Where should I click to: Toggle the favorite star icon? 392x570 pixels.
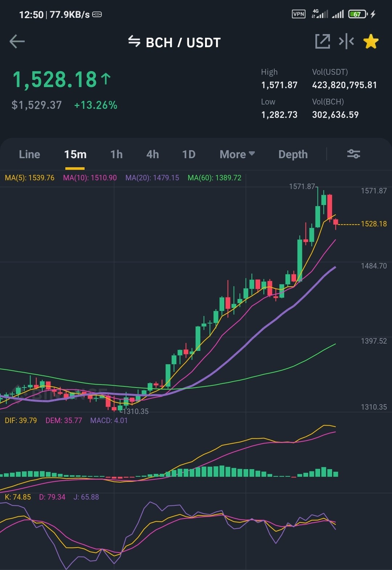[x=371, y=41]
